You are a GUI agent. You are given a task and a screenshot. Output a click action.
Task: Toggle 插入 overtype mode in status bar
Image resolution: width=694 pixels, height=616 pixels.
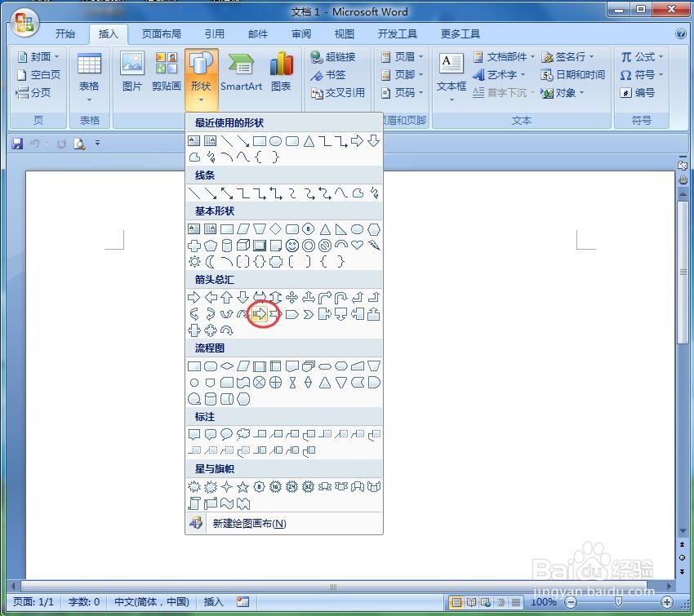coord(213,602)
